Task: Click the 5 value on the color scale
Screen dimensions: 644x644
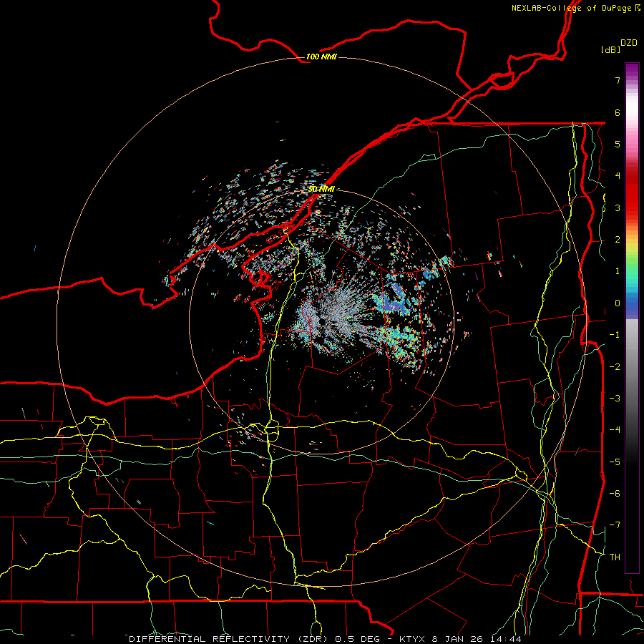Action: [x=618, y=144]
